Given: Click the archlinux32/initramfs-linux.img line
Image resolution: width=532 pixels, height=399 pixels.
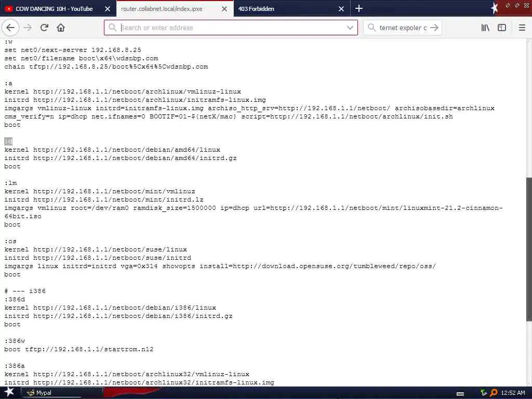Looking at the screenshot, I should (139, 382).
